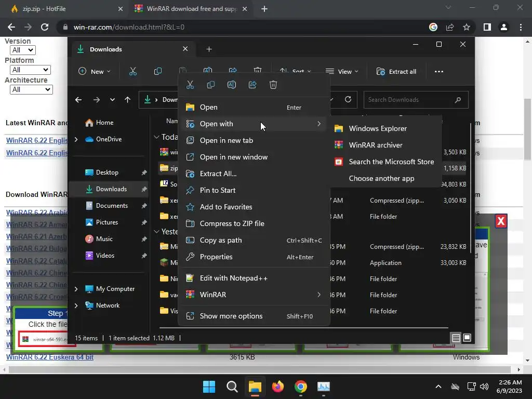Click File Explorer icon on the taskbar
532x399 pixels.
coord(255,387)
